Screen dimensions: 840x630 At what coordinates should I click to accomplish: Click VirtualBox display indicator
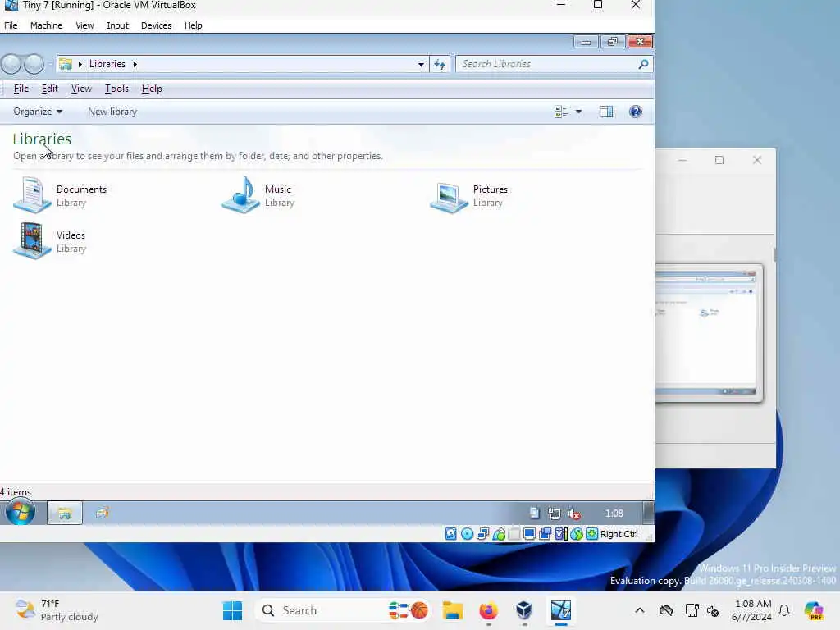[x=529, y=533]
